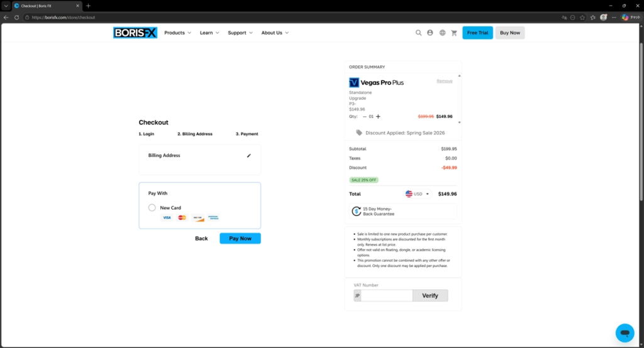644x348 pixels.
Task: Expand the Support menu
Action: [x=240, y=33]
